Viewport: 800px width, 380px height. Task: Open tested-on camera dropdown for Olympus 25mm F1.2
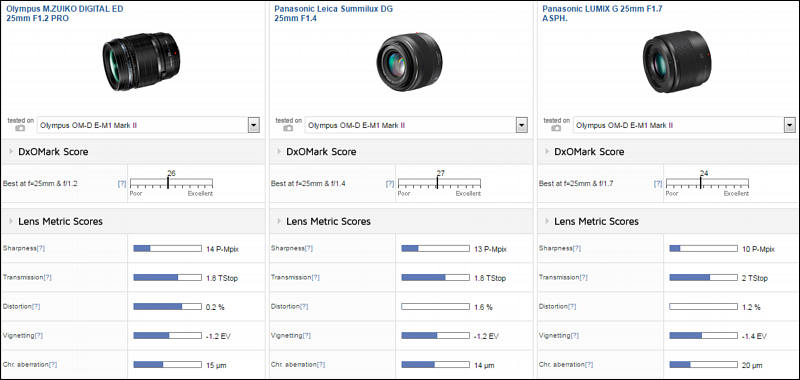click(254, 125)
